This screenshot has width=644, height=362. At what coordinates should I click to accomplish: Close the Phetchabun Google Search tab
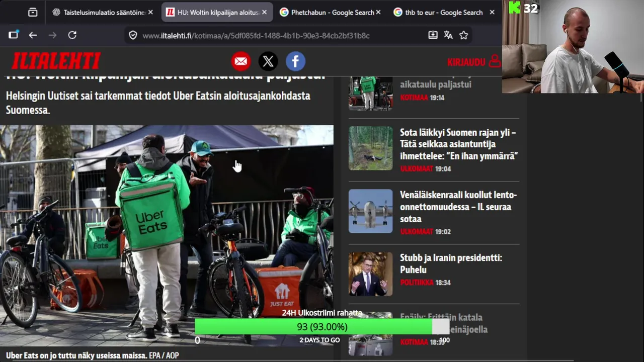pos(378,12)
